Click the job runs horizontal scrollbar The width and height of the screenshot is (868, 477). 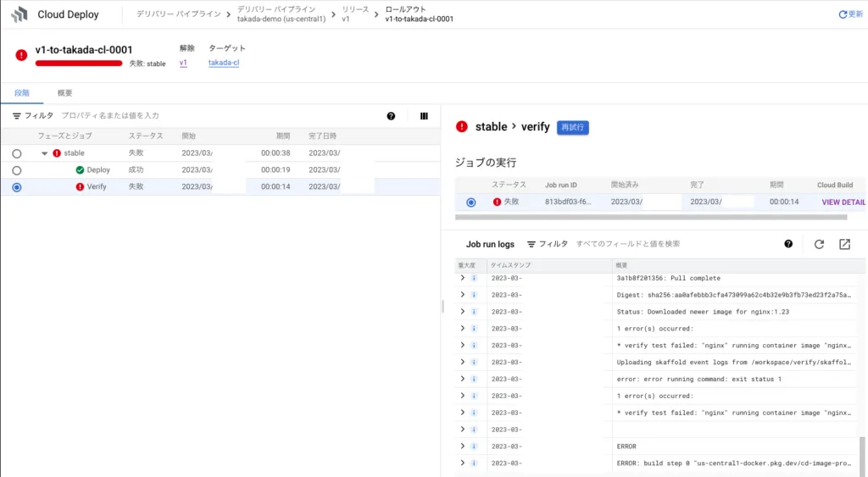point(651,218)
